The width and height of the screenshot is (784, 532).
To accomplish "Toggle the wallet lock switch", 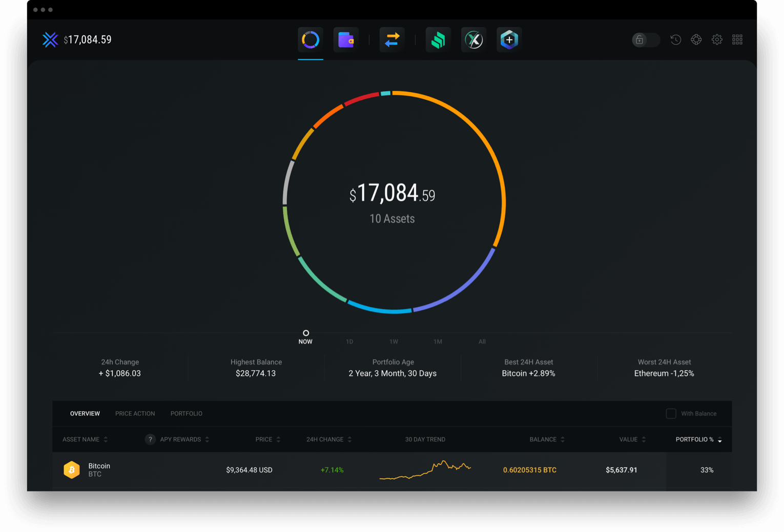I will 645,39.
